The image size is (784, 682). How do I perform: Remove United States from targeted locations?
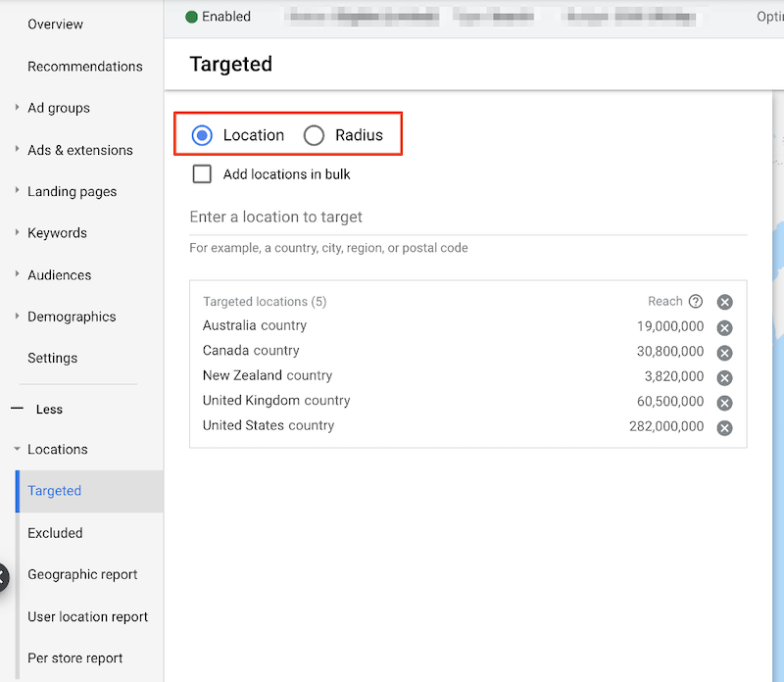coord(724,427)
